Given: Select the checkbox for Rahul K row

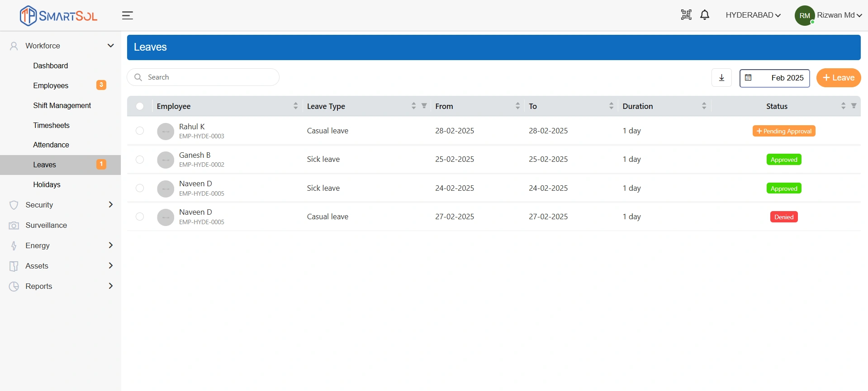Looking at the screenshot, I should click(x=140, y=131).
